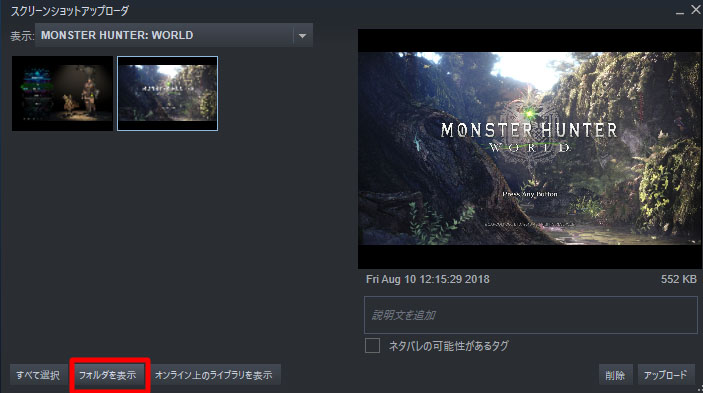Click the large Monster Hunter preview image
The height and width of the screenshot is (393, 703).
click(x=530, y=149)
